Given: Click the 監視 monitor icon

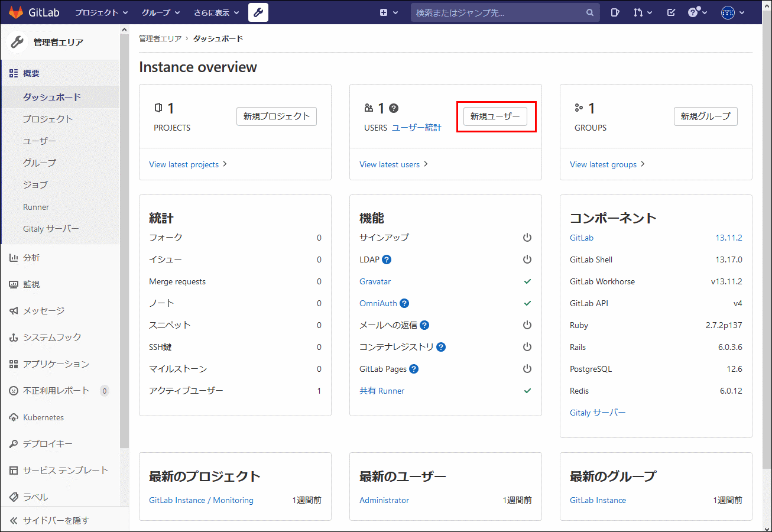Looking at the screenshot, I should point(14,284).
